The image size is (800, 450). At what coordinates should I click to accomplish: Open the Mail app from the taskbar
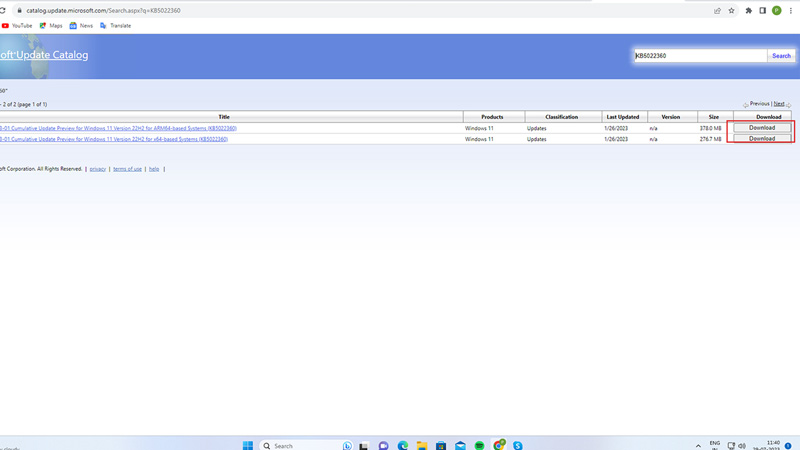coord(460,445)
